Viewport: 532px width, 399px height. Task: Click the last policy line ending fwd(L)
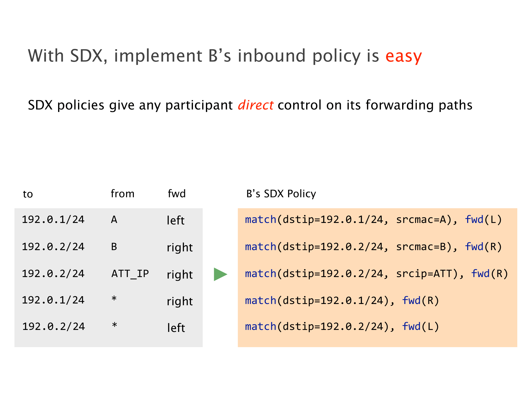(342, 326)
